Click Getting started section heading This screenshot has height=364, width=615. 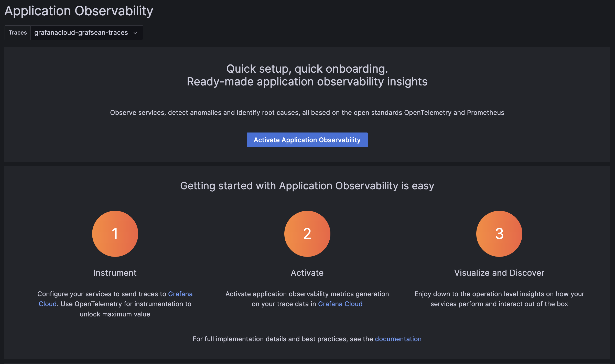[307, 186]
